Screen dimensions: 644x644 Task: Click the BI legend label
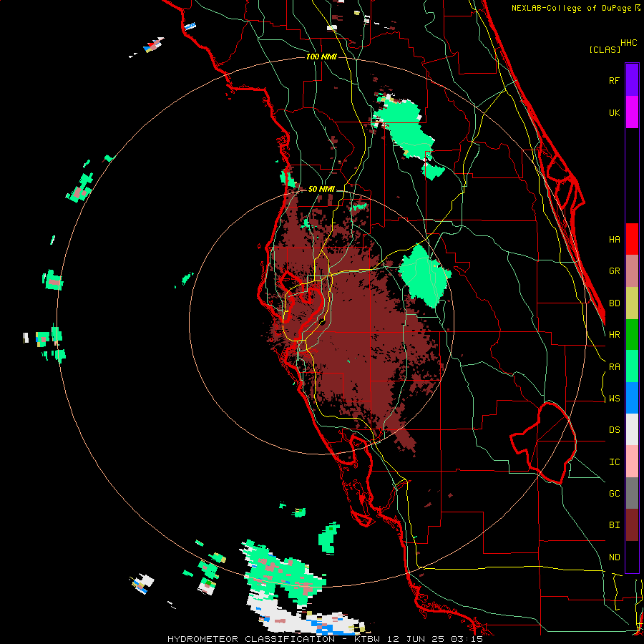tap(614, 525)
